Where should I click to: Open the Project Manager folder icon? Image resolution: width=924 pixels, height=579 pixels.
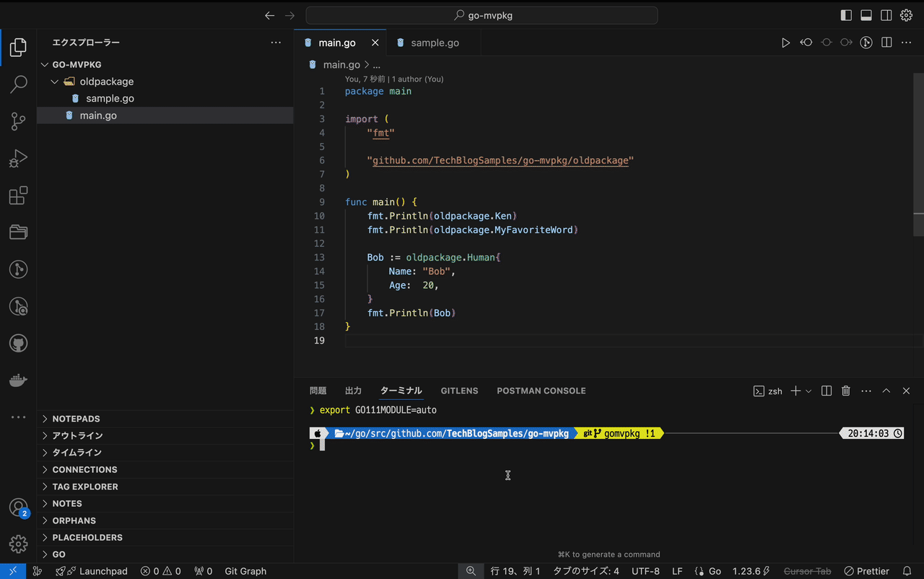coord(19,232)
